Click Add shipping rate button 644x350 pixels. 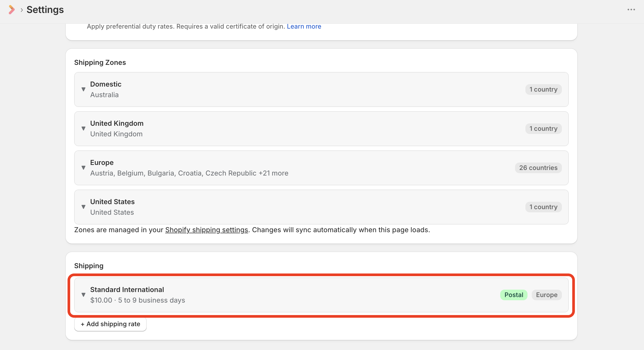click(x=110, y=324)
